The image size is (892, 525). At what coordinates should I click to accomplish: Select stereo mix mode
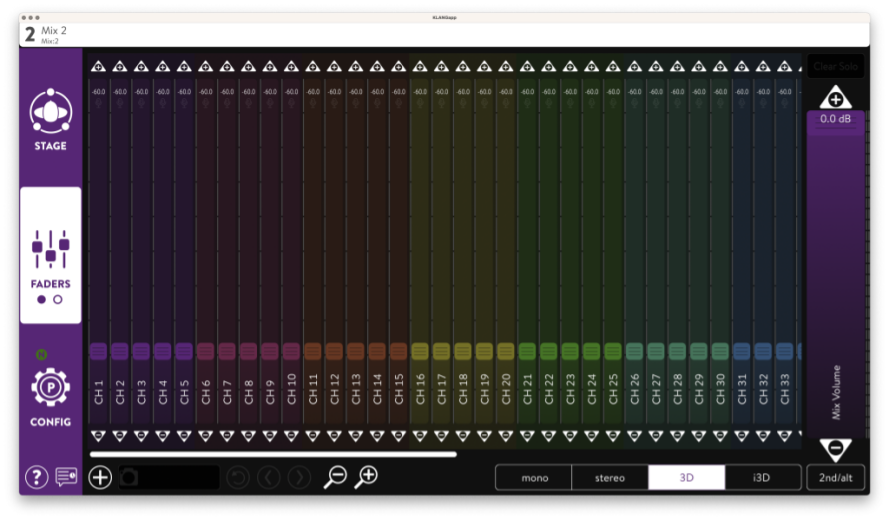pos(610,478)
